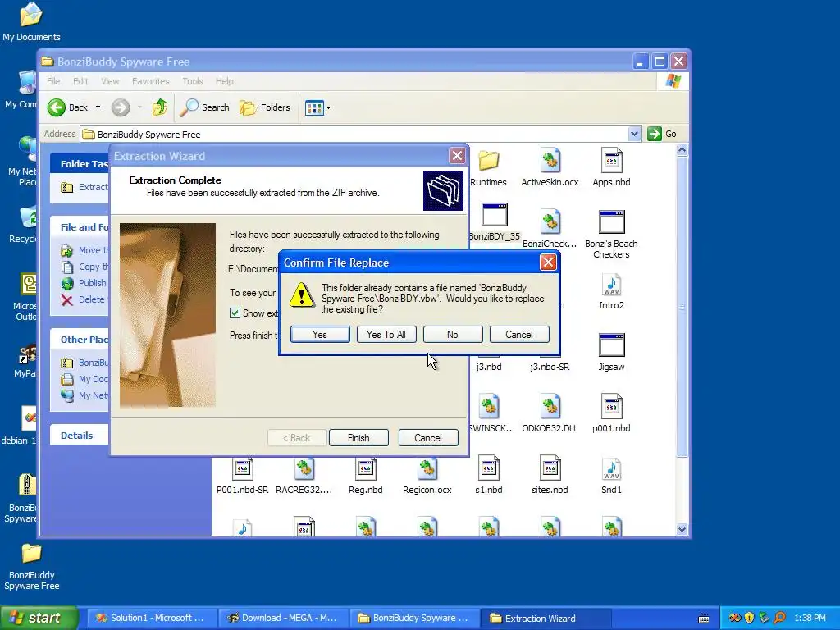This screenshot has height=630, width=840.
Task: Select Bonzi's Beach Checkers file
Action: click(x=611, y=235)
